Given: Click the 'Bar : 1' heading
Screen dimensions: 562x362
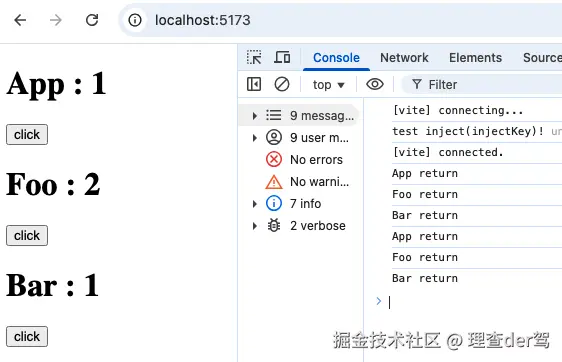Looking at the screenshot, I should [52, 286].
